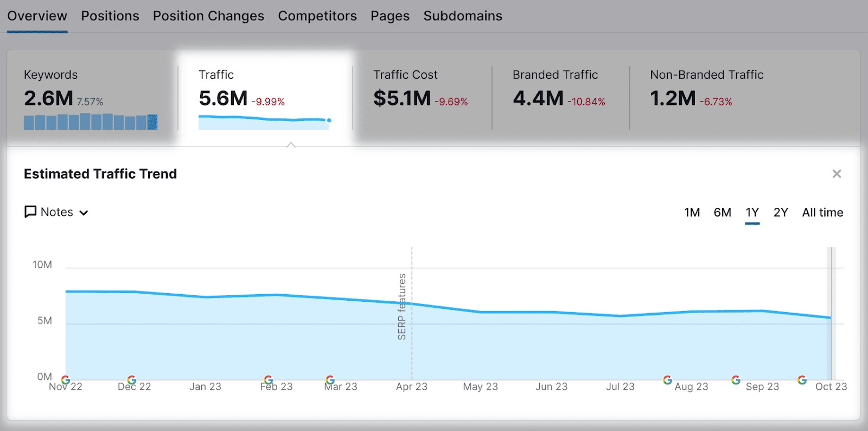Open the Positions tab

click(x=110, y=16)
